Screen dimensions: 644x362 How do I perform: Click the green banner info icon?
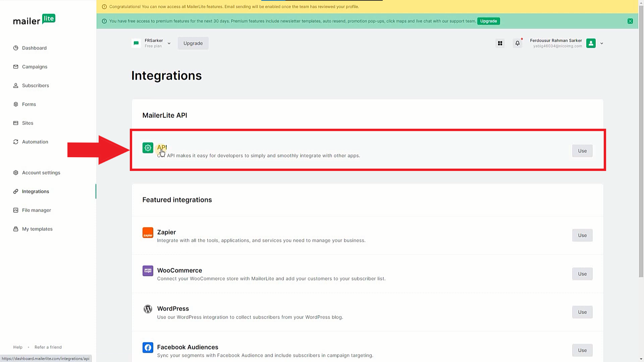pyautogui.click(x=104, y=21)
